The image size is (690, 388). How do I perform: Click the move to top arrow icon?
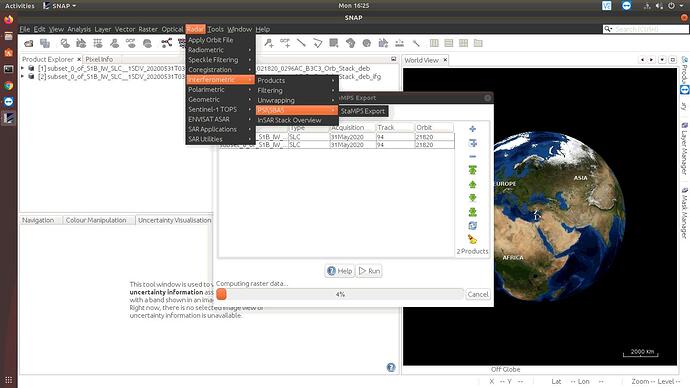[473, 170]
